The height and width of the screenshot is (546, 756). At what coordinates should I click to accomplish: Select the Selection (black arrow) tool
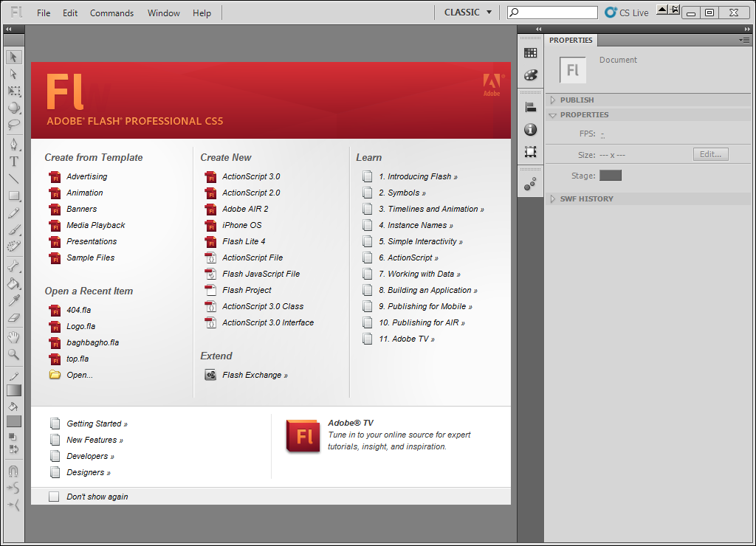click(x=13, y=57)
